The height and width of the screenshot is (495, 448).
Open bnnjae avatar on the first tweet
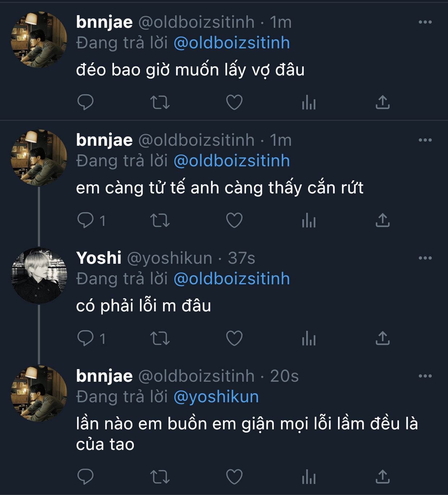[39, 39]
